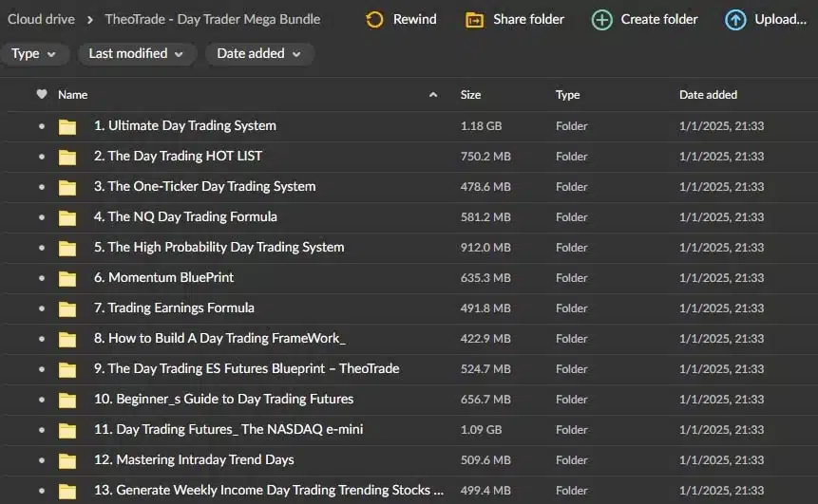Image resolution: width=818 pixels, height=504 pixels.
Task: Toggle favorite dot for Momentum BluePrint
Action: tap(42, 278)
